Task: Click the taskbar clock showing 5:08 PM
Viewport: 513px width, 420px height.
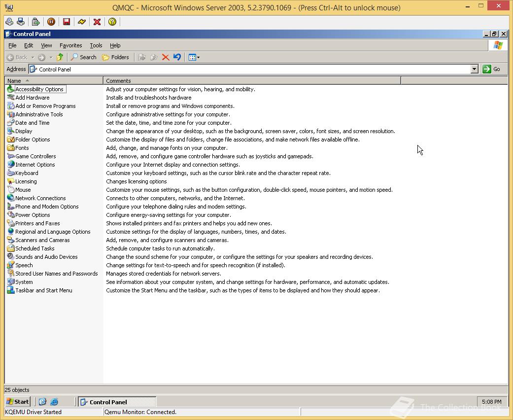Action: pyautogui.click(x=491, y=402)
